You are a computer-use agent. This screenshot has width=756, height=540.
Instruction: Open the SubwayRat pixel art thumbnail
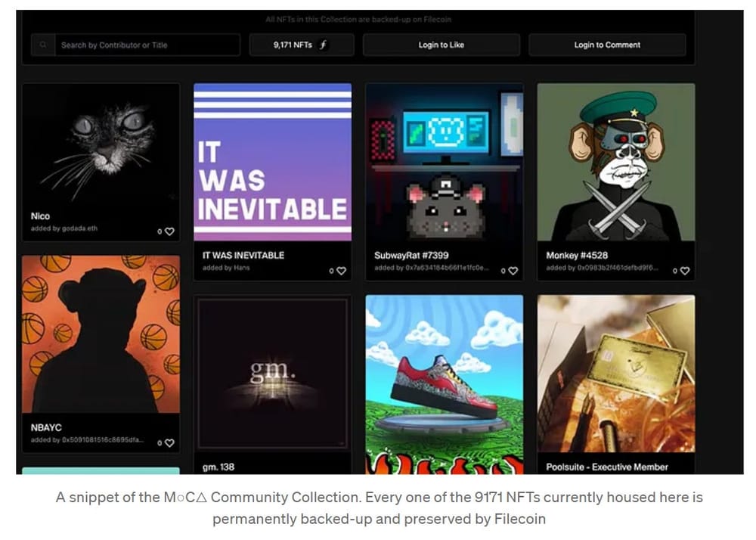tap(444, 162)
